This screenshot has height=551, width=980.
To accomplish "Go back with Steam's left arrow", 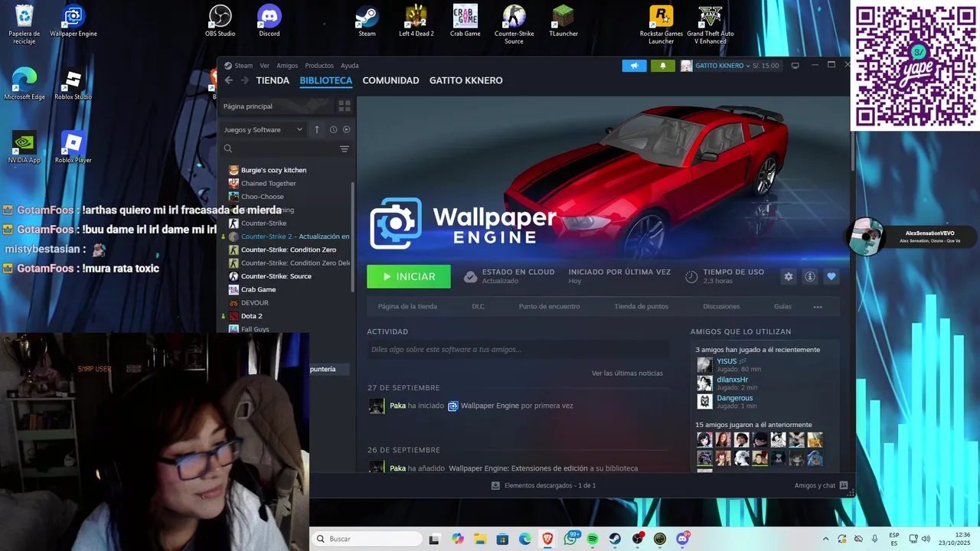I will pyautogui.click(x=228, y=80).
